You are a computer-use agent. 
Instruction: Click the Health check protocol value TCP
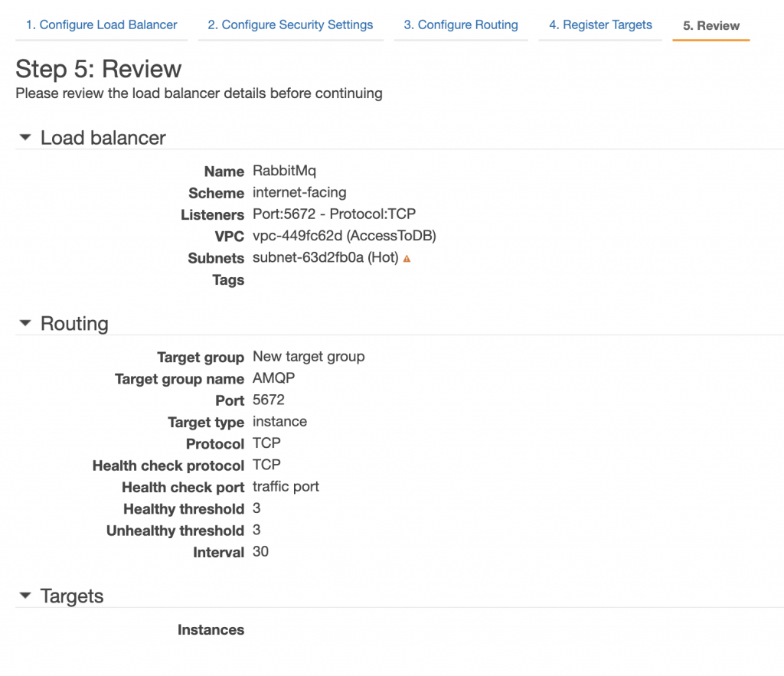point(266,465)
